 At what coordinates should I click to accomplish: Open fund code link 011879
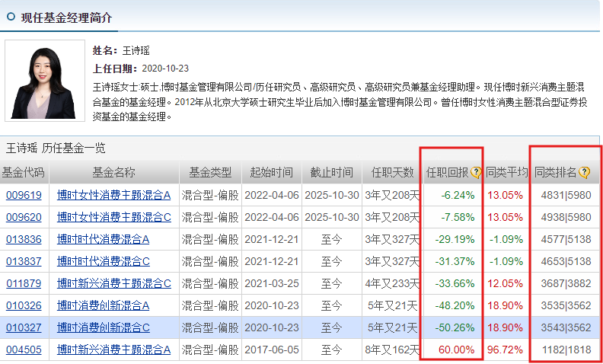24,283
